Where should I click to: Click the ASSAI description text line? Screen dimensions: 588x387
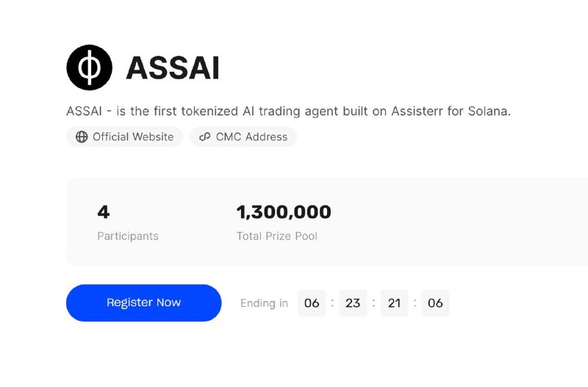click(288, 112)
